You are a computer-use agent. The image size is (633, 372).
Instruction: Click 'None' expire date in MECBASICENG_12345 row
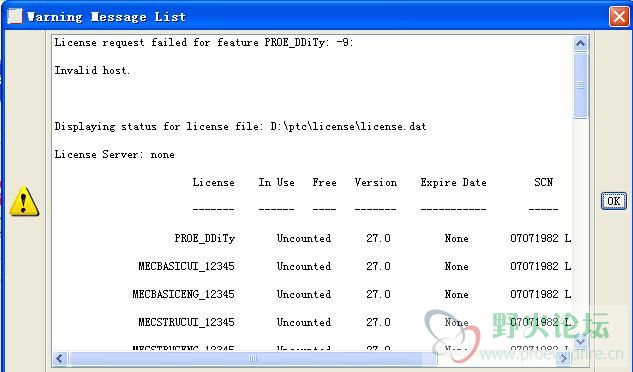pyautogui.click(x=457, y=294)
